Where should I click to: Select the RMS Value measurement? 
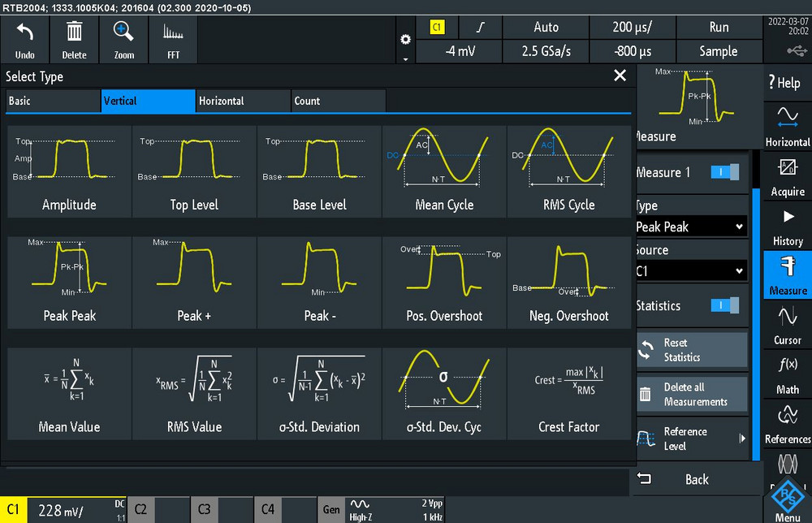coord(194,394)
